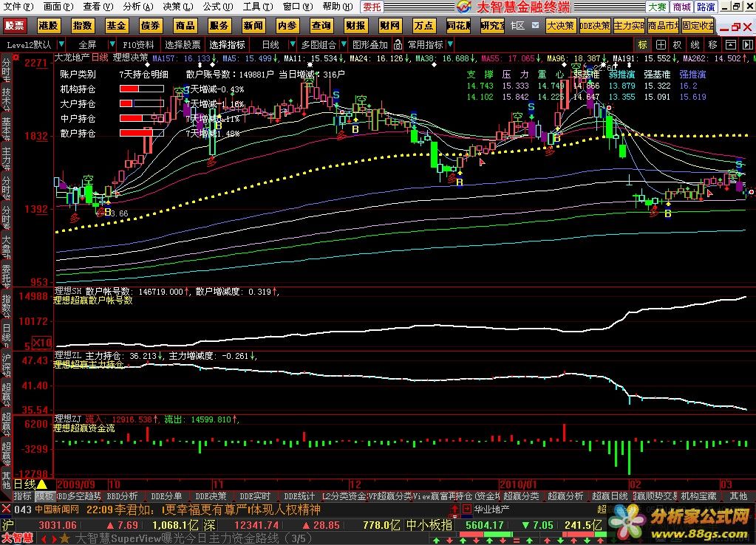Click the favorites star icon in status bar

pyautogui.click(x=65, y=538)
